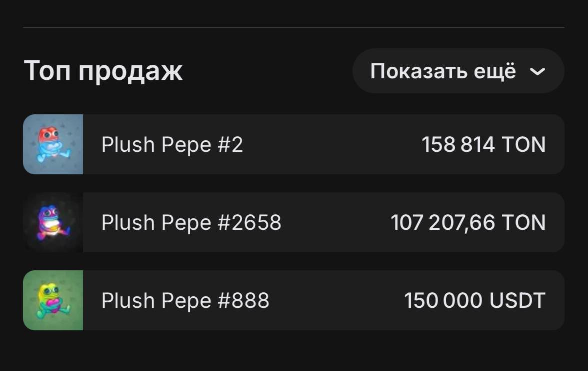Select the green Plush Pepe #888 thumbnail
This screenshot has width=588, height=371.
click(x=53, y=300)
